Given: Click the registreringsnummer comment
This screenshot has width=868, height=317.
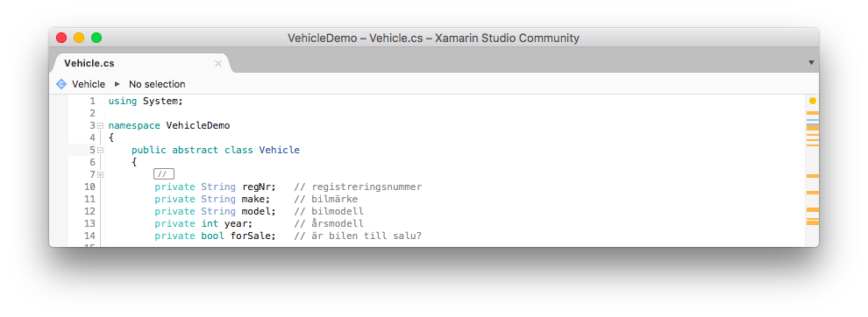Looking at the screenshot, I should 359,187.
